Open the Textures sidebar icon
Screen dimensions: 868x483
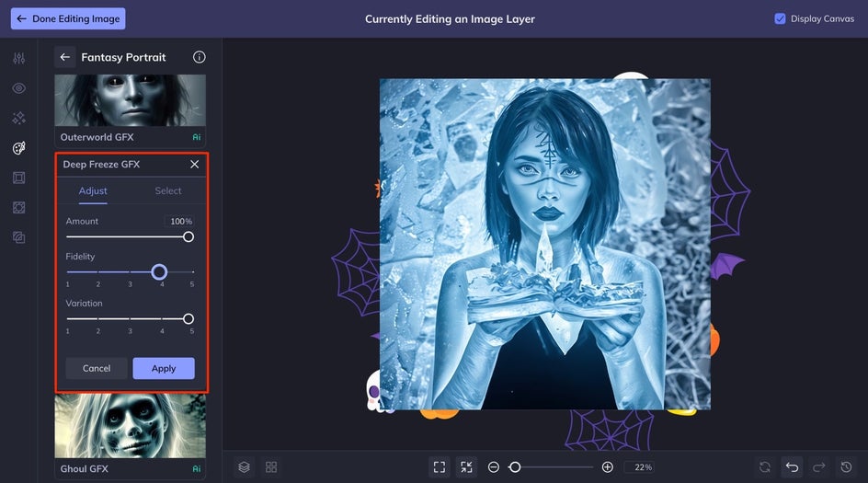click(x=18, y=237)
